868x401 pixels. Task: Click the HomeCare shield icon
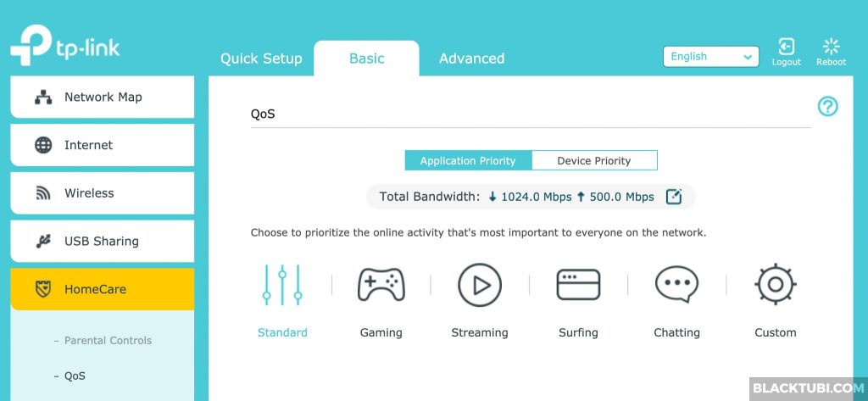point(43,289)
